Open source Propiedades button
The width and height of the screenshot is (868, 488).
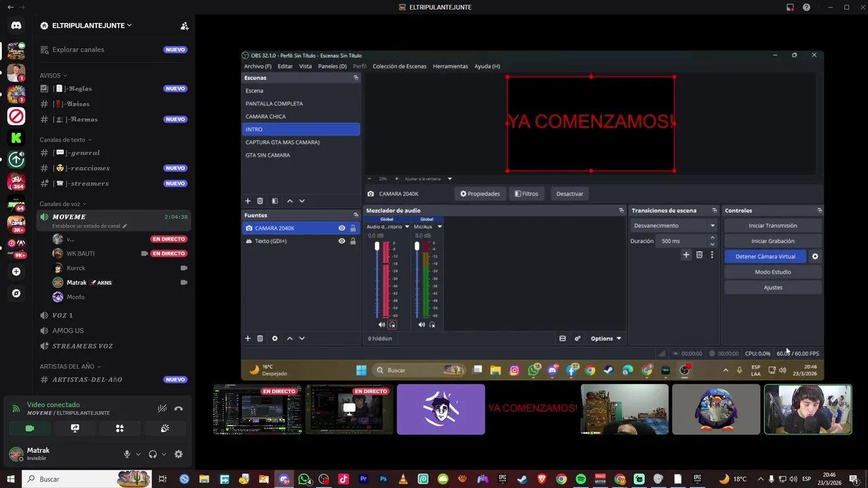click(480, 194)
